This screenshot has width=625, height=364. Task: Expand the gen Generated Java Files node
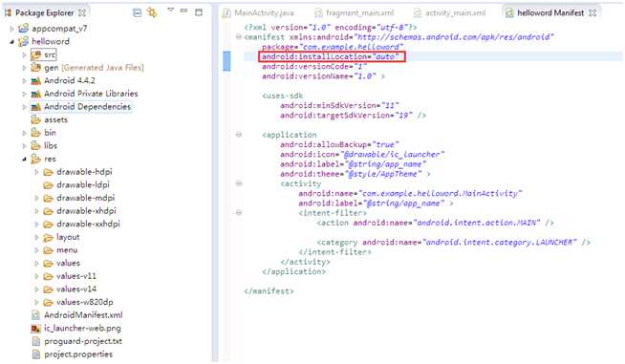click(x=24, y=68)
